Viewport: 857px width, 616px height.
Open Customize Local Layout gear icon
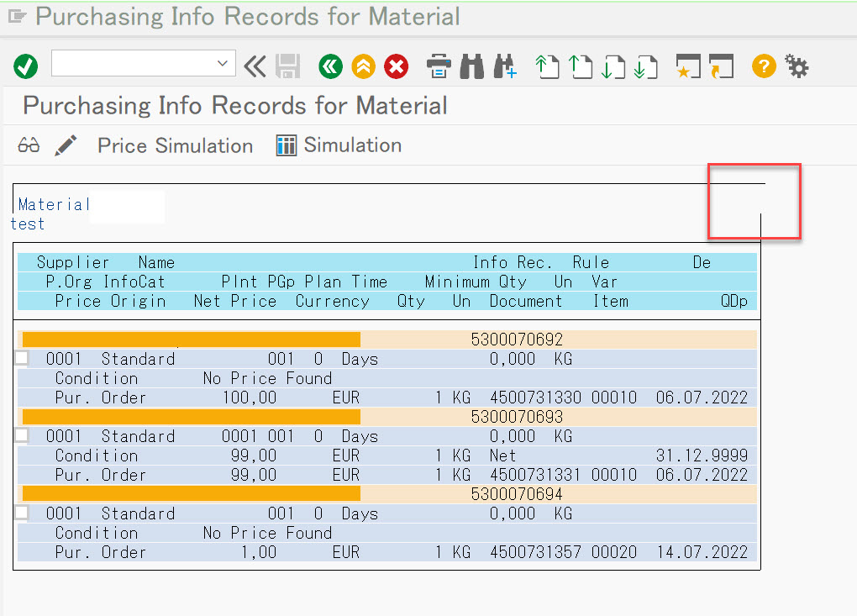click(x=797, y=66)
